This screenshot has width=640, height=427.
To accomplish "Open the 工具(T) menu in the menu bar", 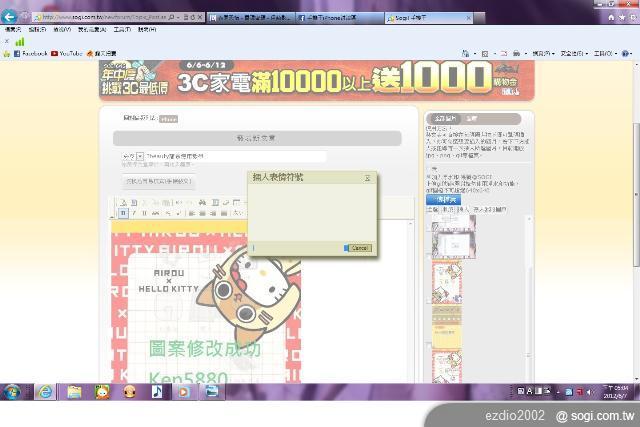I will tap(122, 29).
